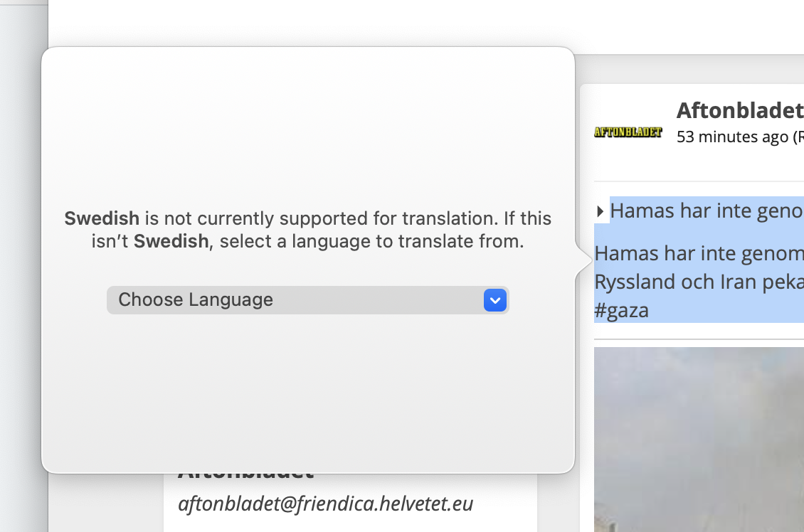The width and height of the screenshot is (804, 532).
Task: Click the blue chevron on the language selector
Action: [494, 300]
